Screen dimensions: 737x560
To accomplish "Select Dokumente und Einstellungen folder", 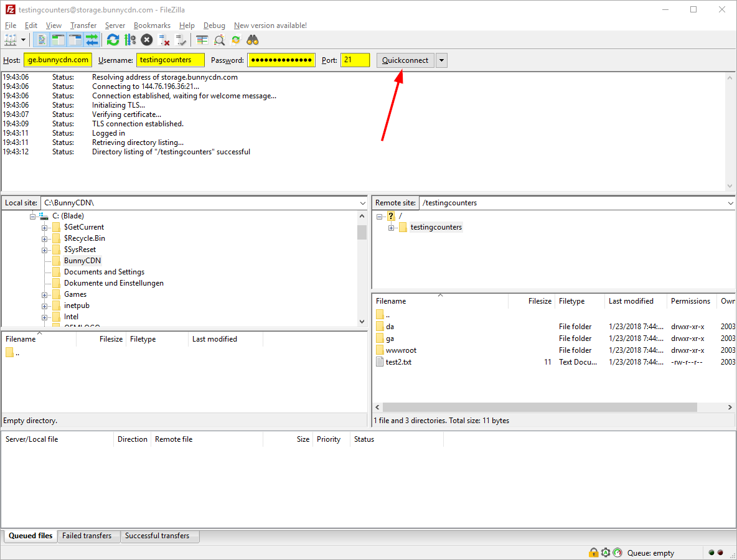I will coord(114,283).
